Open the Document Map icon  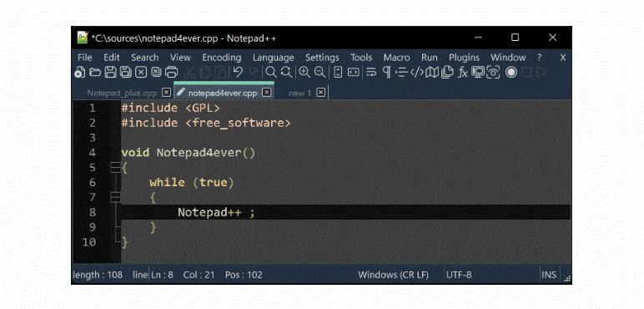point(431,73)
